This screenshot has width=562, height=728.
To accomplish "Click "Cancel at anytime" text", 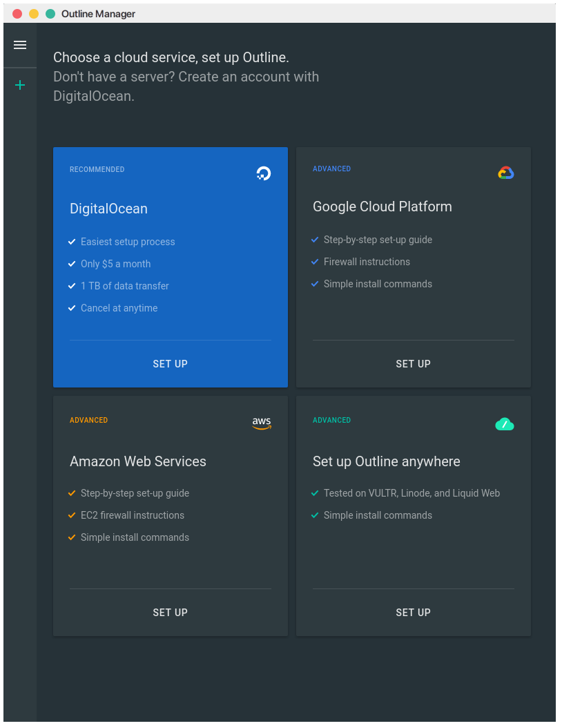I will (119, 308).
